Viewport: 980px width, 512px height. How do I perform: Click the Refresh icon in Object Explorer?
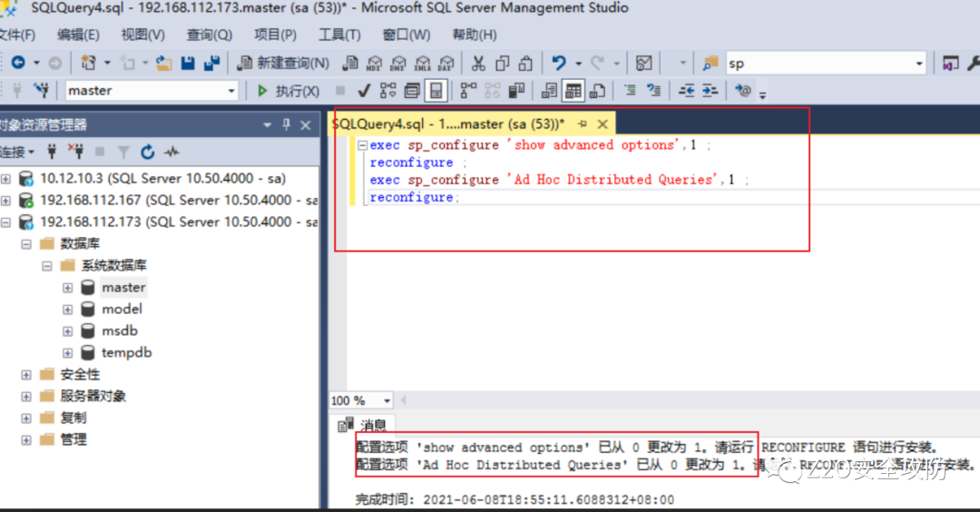click(148, 152)
